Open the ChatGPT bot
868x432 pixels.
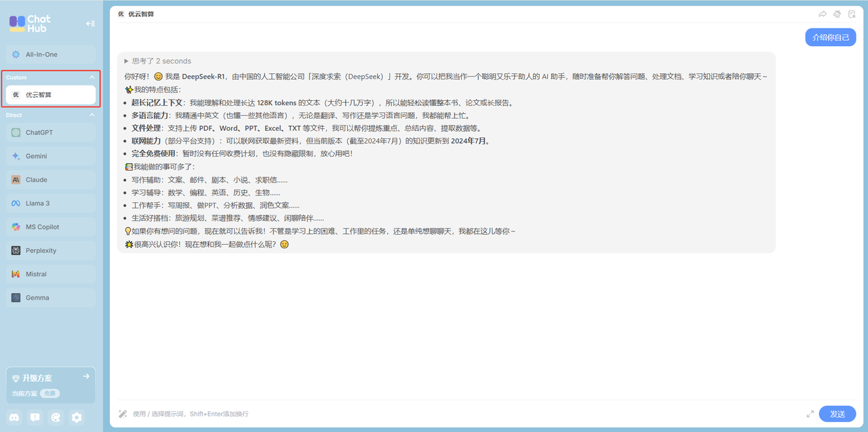coord(51,132)
